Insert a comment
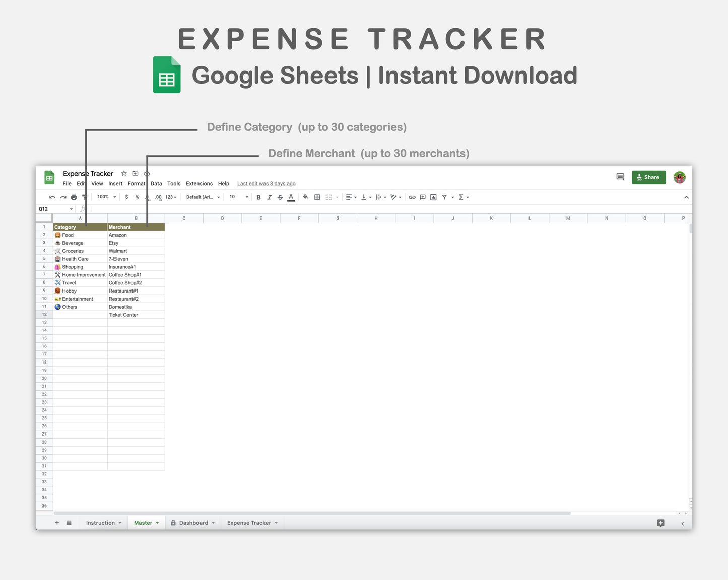728x580 pixels. click(423, 197)
